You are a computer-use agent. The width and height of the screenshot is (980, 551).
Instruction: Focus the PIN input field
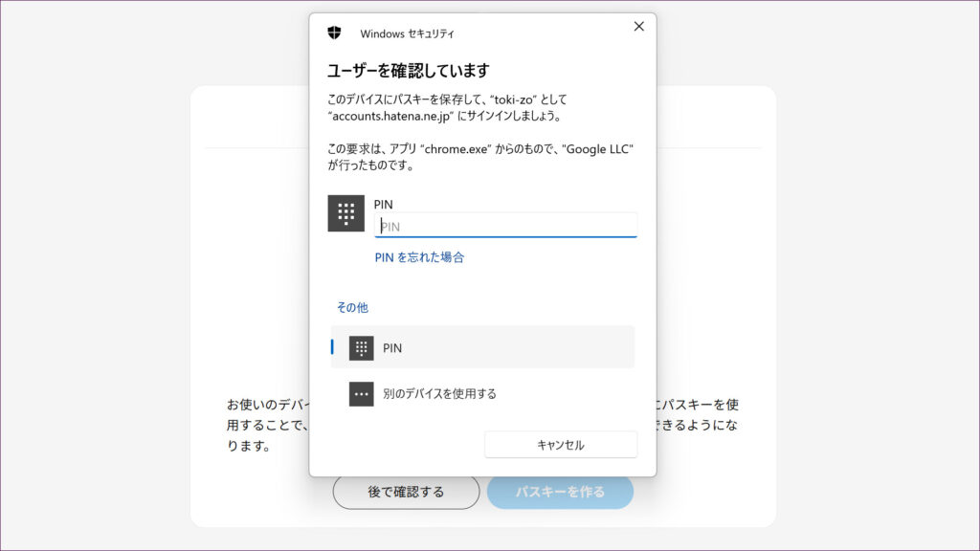505,226
